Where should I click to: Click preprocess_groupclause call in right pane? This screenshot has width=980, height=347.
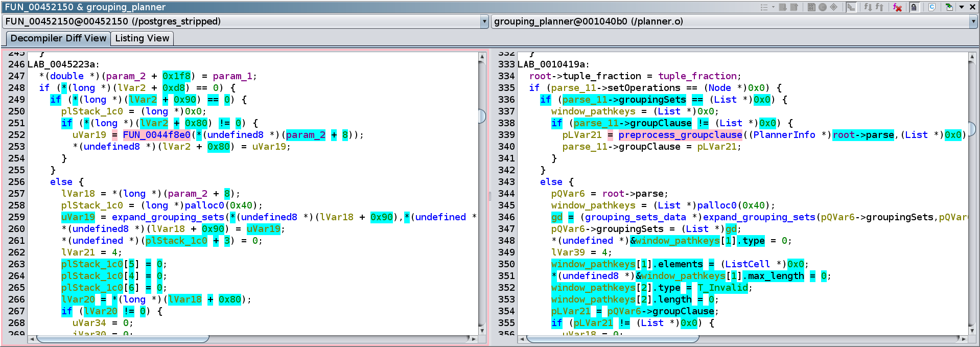tap(680, 135)
